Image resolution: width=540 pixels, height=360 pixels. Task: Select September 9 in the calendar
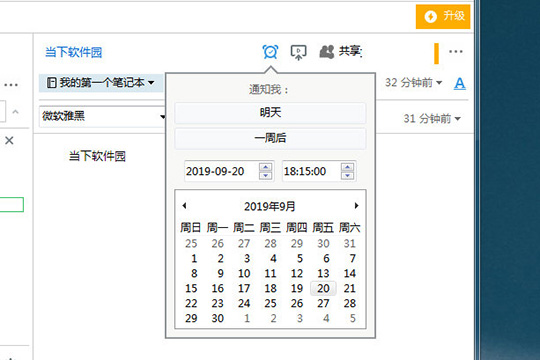[220, 274]
